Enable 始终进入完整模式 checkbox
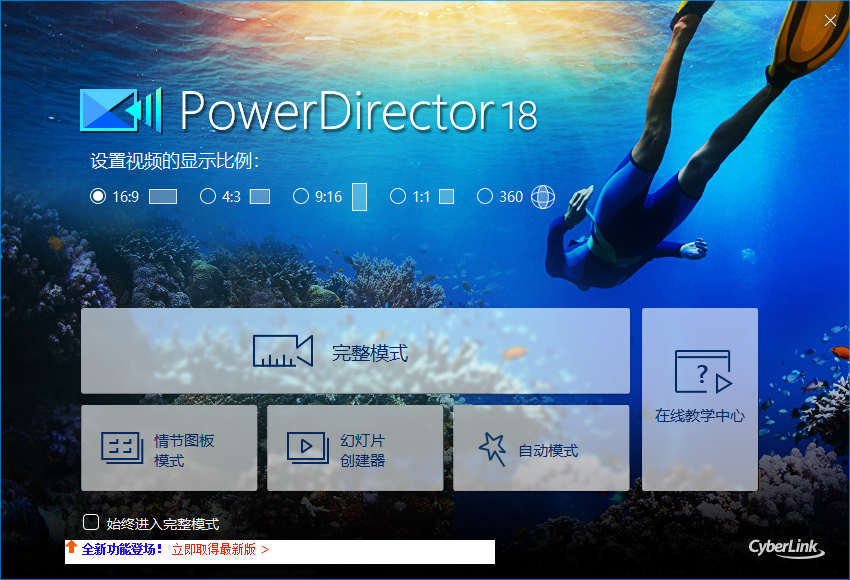This screenshot has height=580, width=850. [x=91, y=523]
